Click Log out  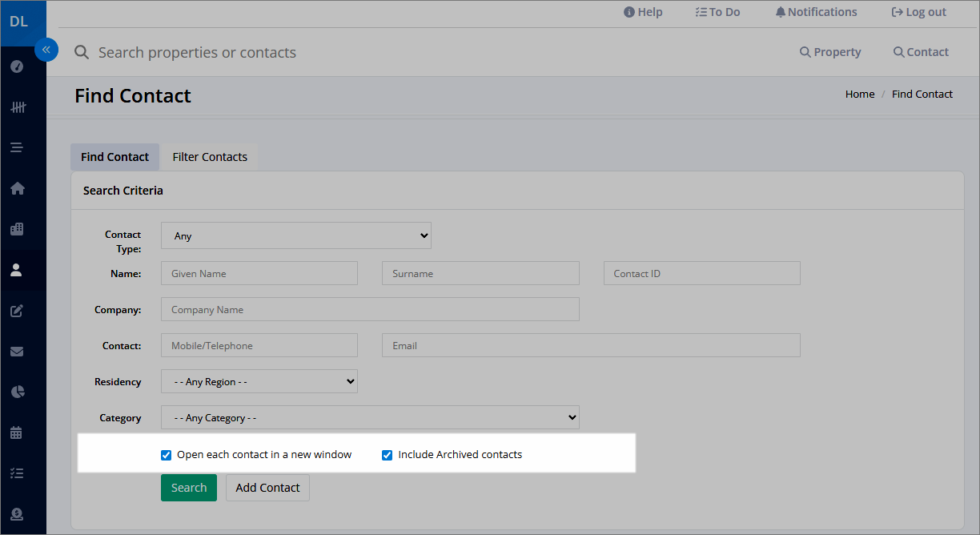pyautogui.click(x=919, y=12)
